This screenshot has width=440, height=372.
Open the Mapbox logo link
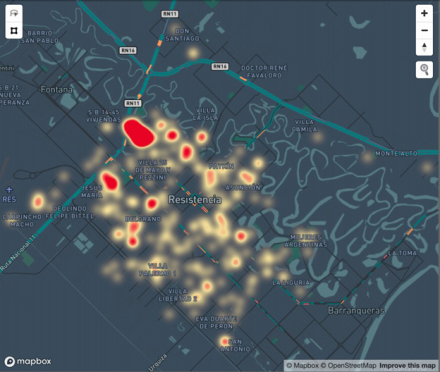coord(28,361)
